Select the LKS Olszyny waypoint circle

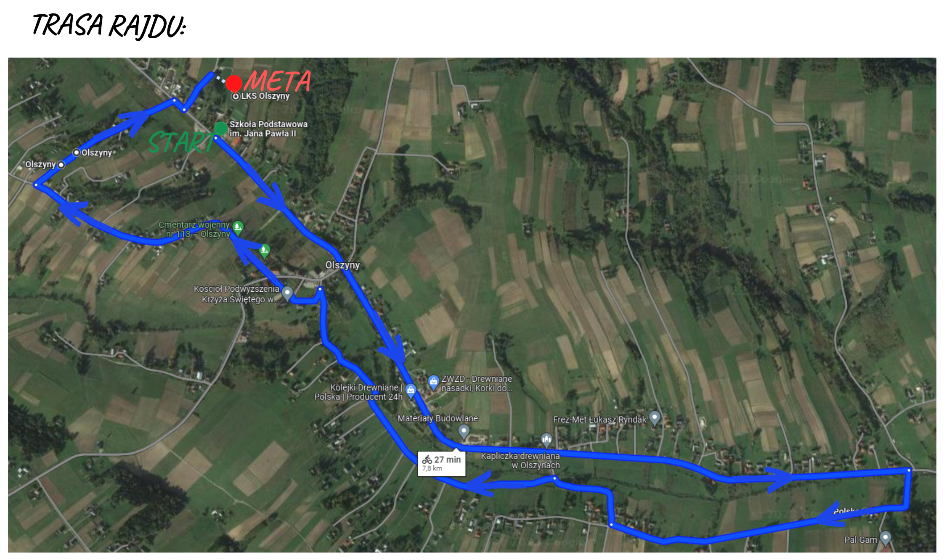point(236,96)
